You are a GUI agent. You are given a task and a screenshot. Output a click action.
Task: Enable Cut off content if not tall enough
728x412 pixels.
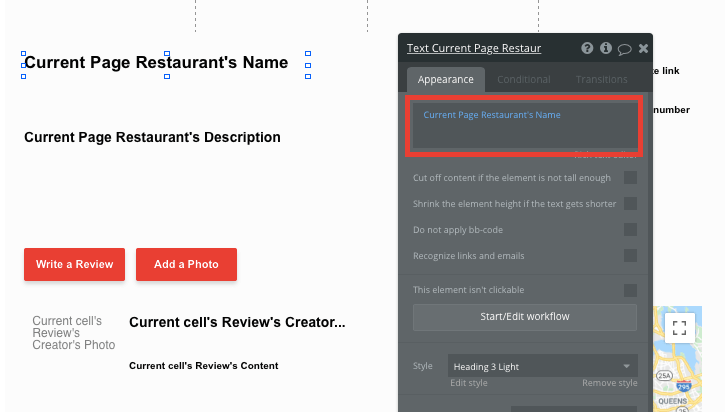pyautogui.click(x=630, y=177)
